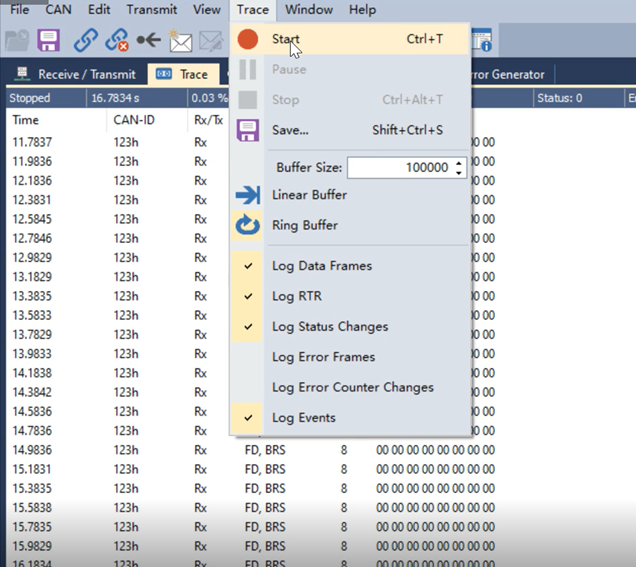Select Ring Buffer mode

[350, 225]
